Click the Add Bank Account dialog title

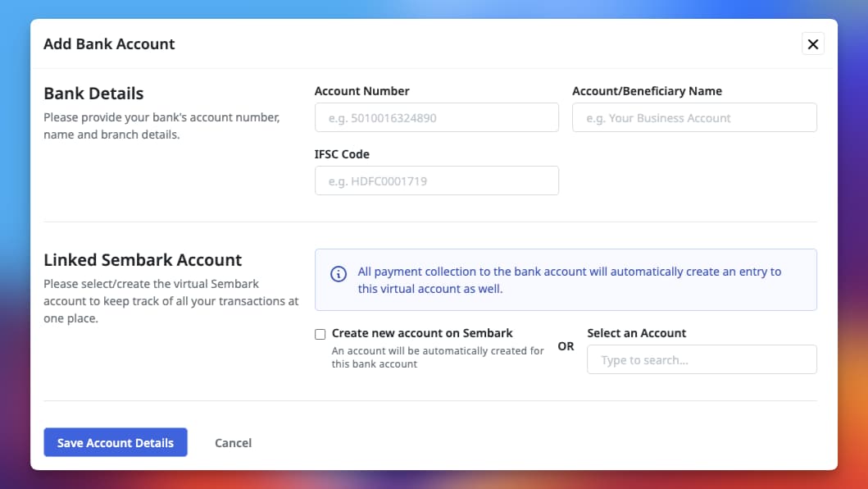tap(109, 43)
